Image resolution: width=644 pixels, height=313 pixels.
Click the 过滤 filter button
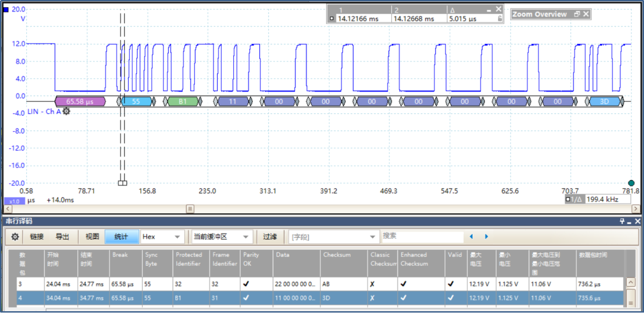(270, 237)
